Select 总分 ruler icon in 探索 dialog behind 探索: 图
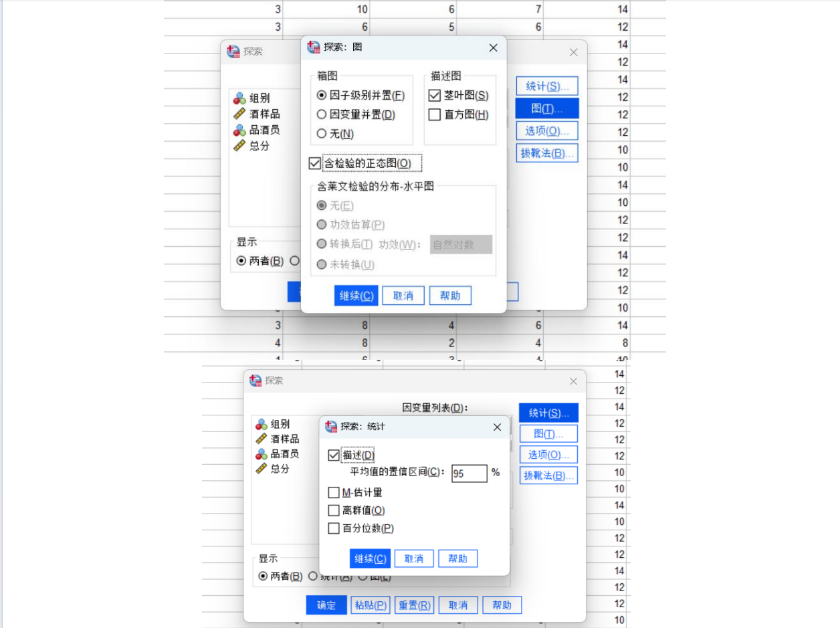 click(x=239, y=145)
